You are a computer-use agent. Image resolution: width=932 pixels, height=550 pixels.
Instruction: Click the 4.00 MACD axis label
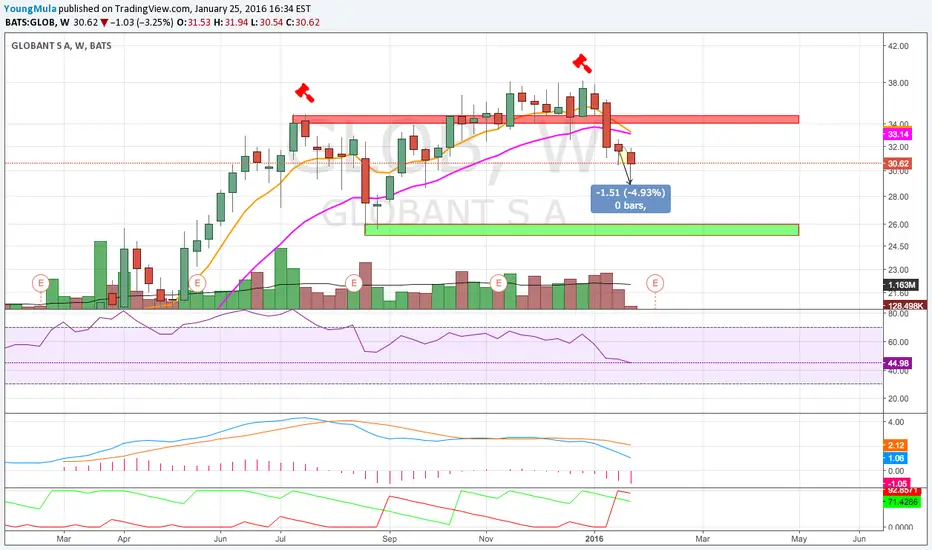896,422
